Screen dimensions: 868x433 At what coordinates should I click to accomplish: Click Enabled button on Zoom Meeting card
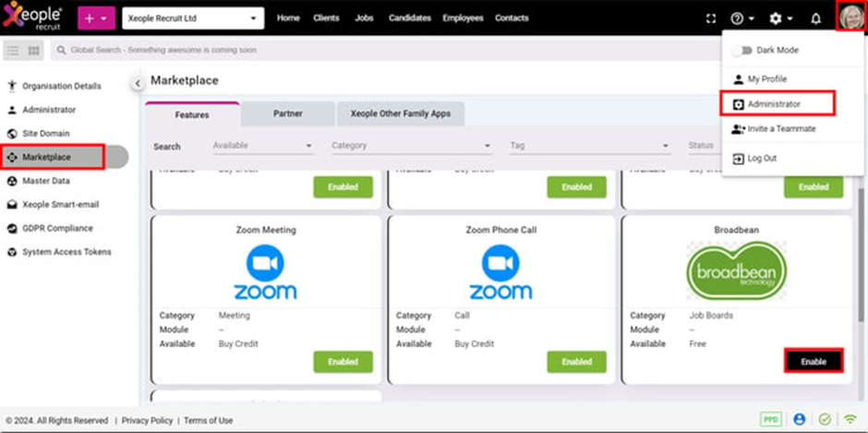(344, 362)
